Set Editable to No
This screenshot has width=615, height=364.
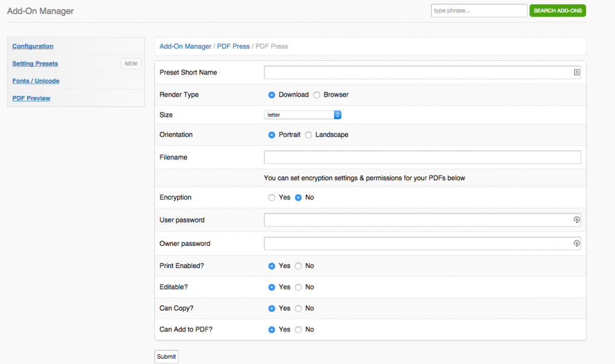[x=298, y=287]
